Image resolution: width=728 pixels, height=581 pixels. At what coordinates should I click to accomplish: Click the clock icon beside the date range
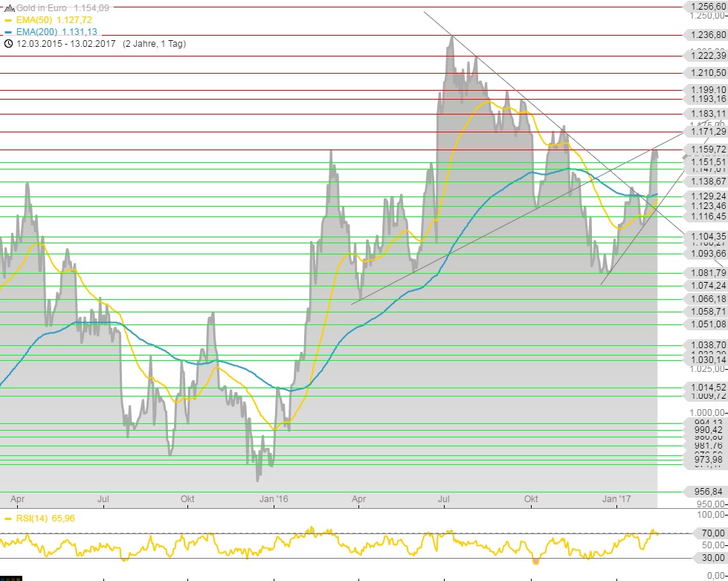tap(8, 44)
